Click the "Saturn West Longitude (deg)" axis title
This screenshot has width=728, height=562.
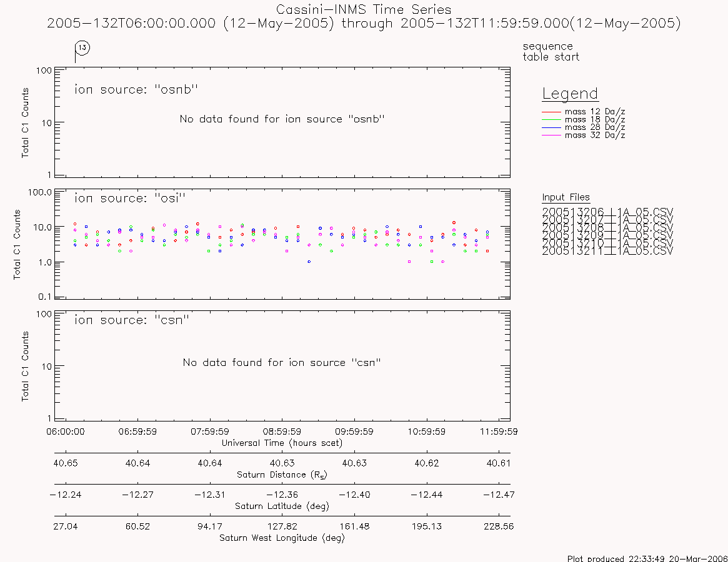coord(282,538)
